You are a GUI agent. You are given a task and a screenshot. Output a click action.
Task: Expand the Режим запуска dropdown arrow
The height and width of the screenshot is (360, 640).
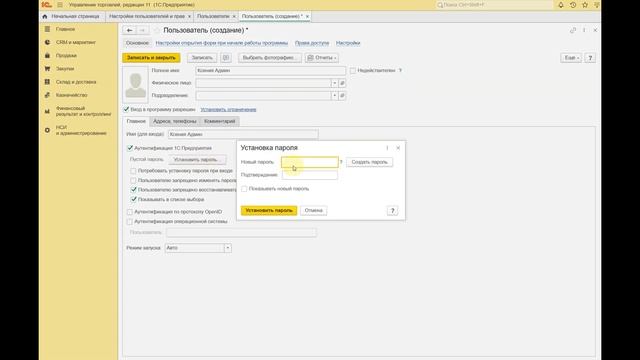point(228,248)
